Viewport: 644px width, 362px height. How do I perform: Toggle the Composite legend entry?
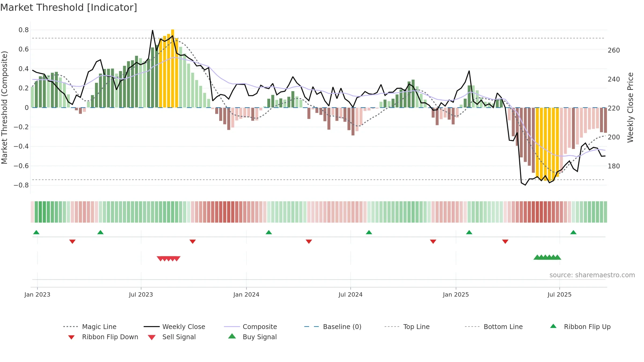coord(250,327)
